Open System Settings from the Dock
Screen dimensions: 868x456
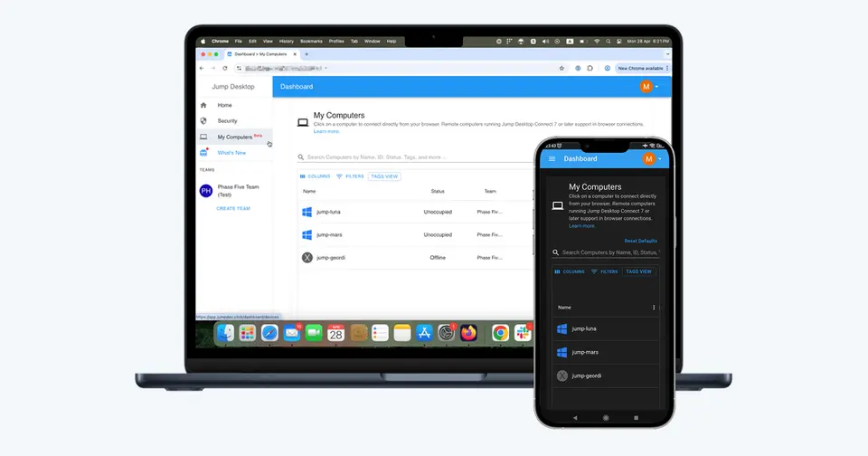446,333
